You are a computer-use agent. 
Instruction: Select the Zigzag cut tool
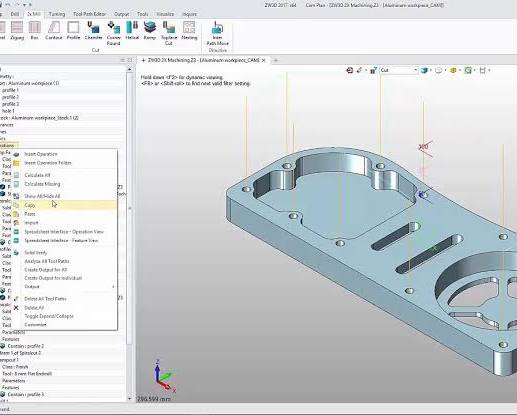click(x=17, y=31)
